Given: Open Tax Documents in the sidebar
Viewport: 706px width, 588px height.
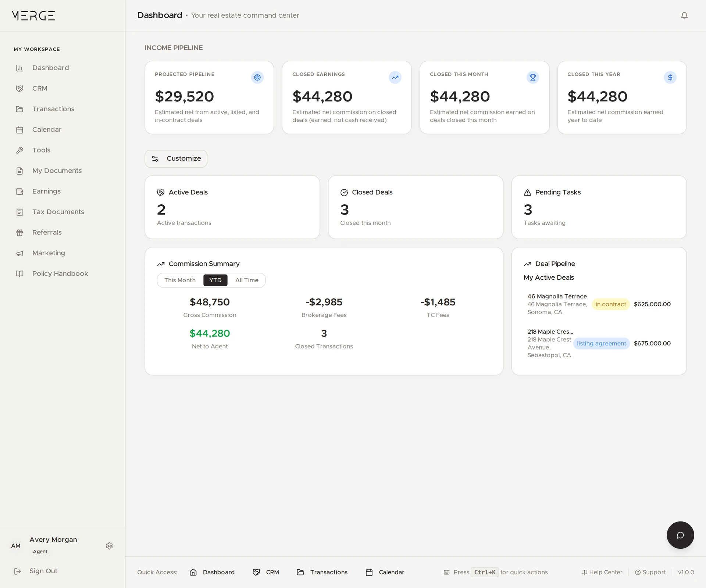Looking at the screenshot, I should (x=63, y=212).
